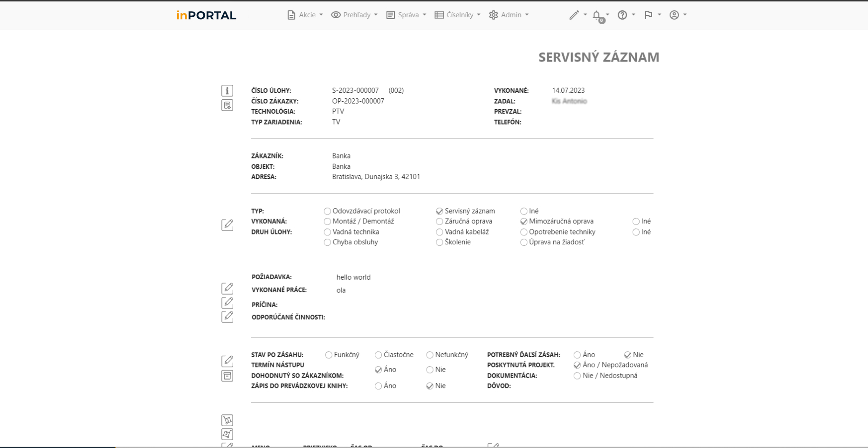This screenshot has width=868, height=448.
Task: Expand the Číselníky dropdown arrow
Action: (x=479, y=15)
